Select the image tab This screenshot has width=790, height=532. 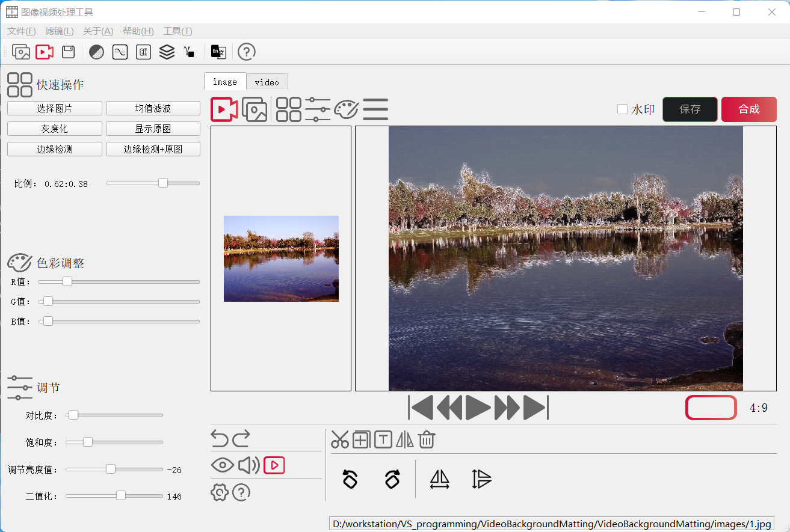click(225, 81)
